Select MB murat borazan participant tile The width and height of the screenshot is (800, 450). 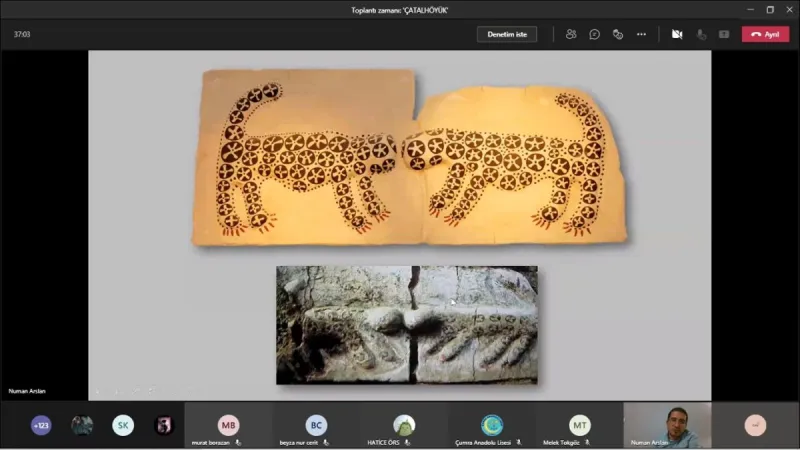(x=228, y=425)
